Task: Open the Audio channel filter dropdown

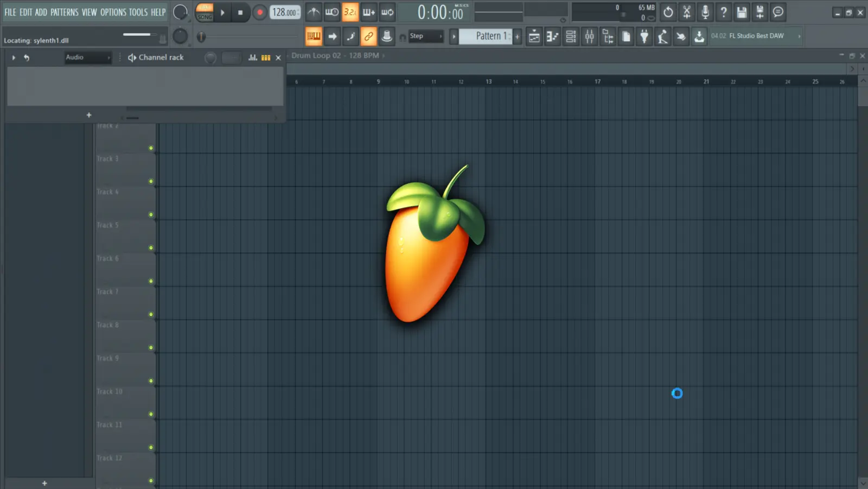Action: pos(88,58)
